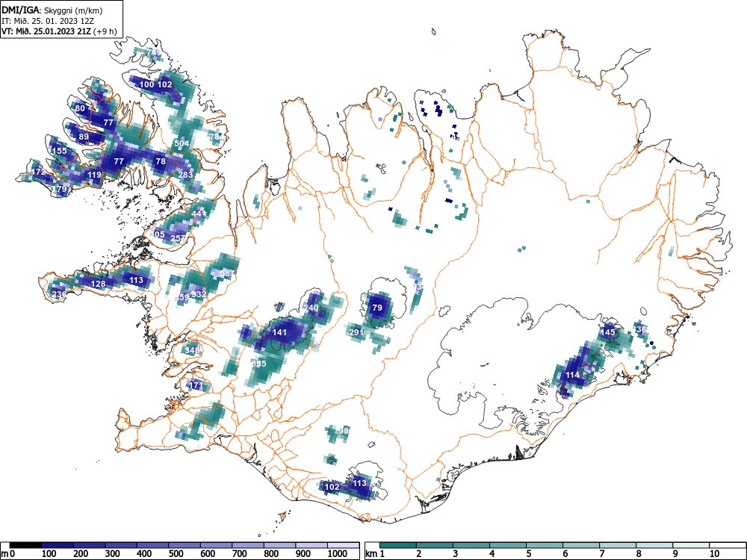Click the 500 tick label in meter legend
The image size is (747, 560).
(x=176, y=554)
